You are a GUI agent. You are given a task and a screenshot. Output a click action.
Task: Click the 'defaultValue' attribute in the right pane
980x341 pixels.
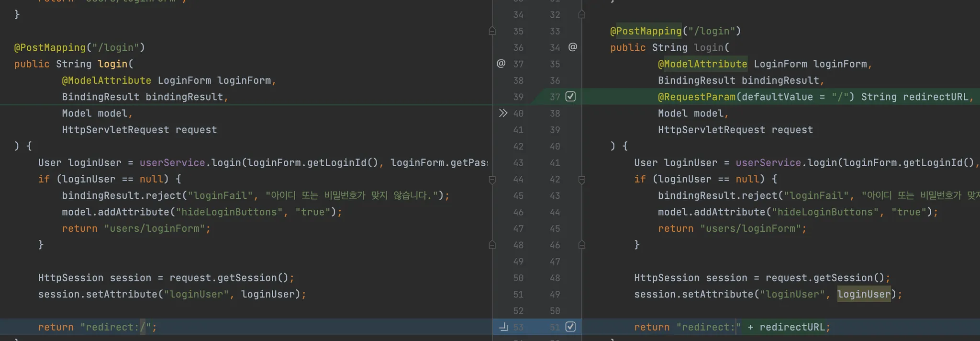[777, 97]
